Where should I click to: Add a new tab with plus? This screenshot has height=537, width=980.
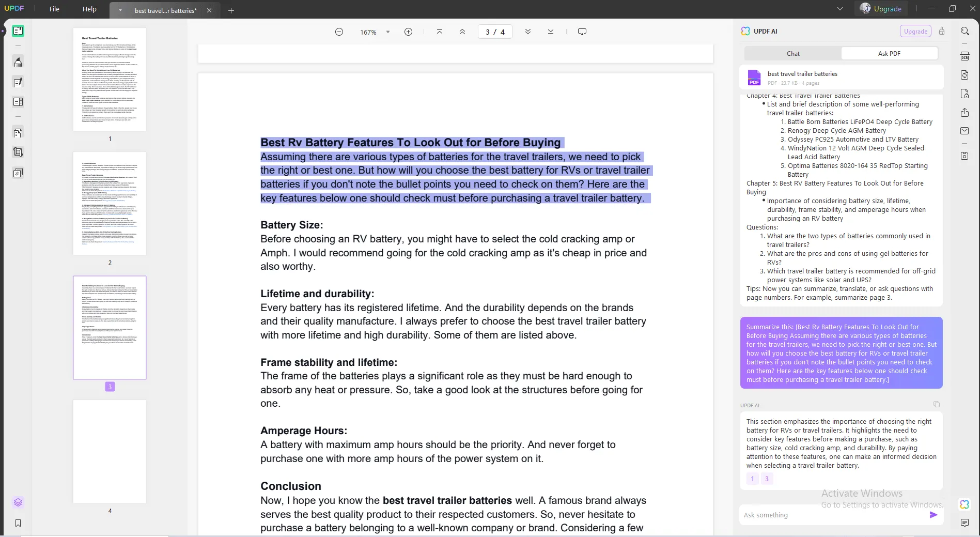[231, 10]
